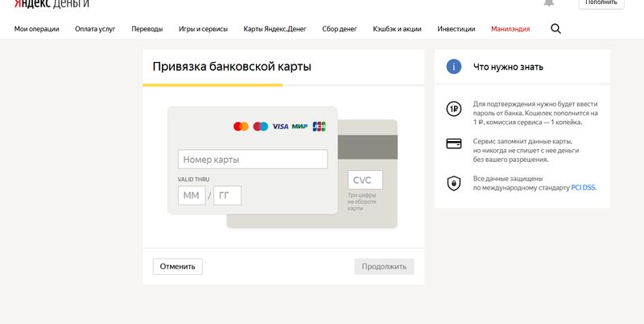This screenshot has width=644, height=324.
Task: Click the Mastercard logo on the card
Action: 241,127
